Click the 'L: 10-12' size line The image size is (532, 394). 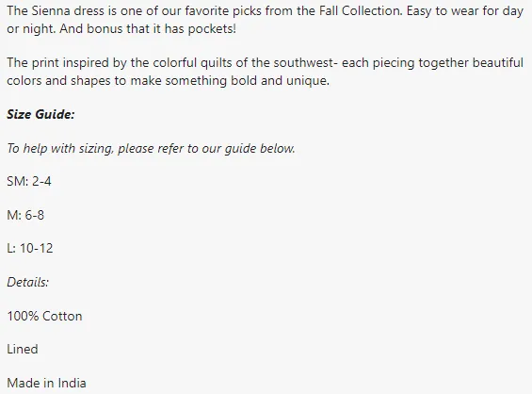30,248
